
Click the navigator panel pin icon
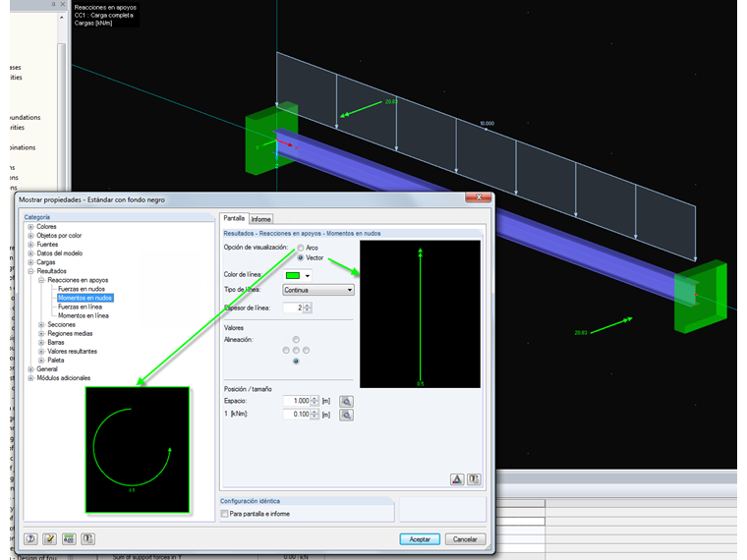53,4
